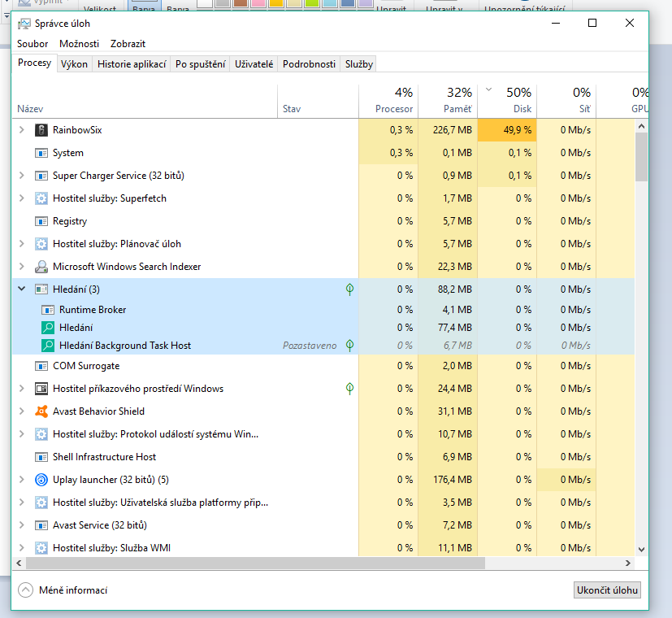Switch to the Podrobnosti tab
672x618 pixels.
[x=309, y=64]
